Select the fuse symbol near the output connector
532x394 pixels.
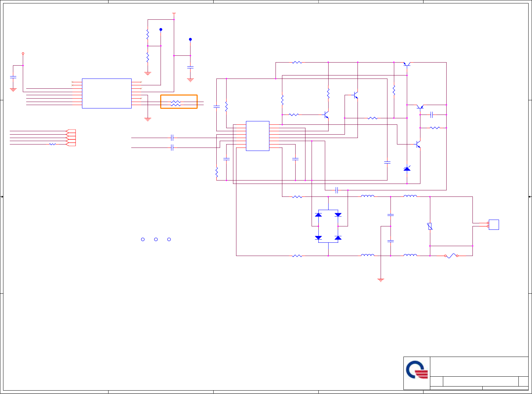point(451,256)
